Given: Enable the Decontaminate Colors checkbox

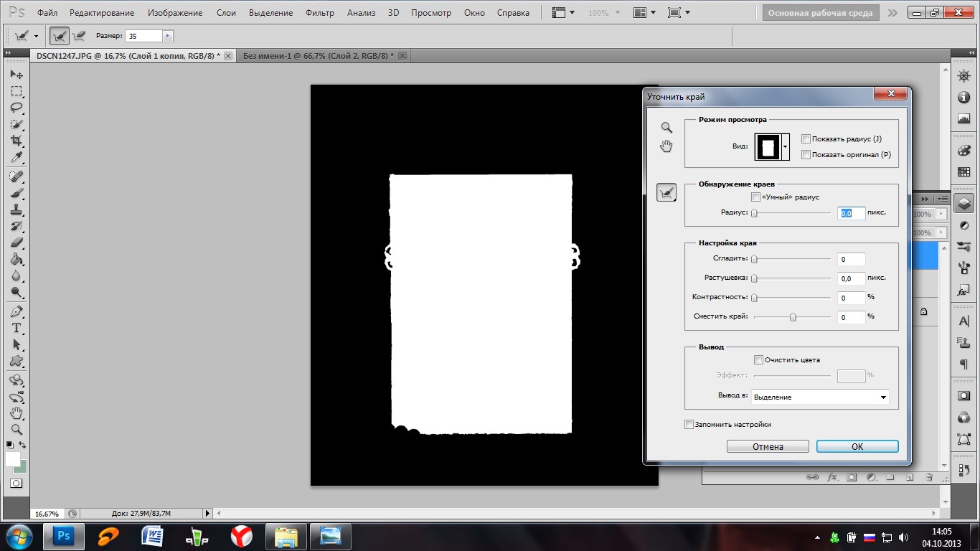Looking at the screenshot, I should (758, 359).
